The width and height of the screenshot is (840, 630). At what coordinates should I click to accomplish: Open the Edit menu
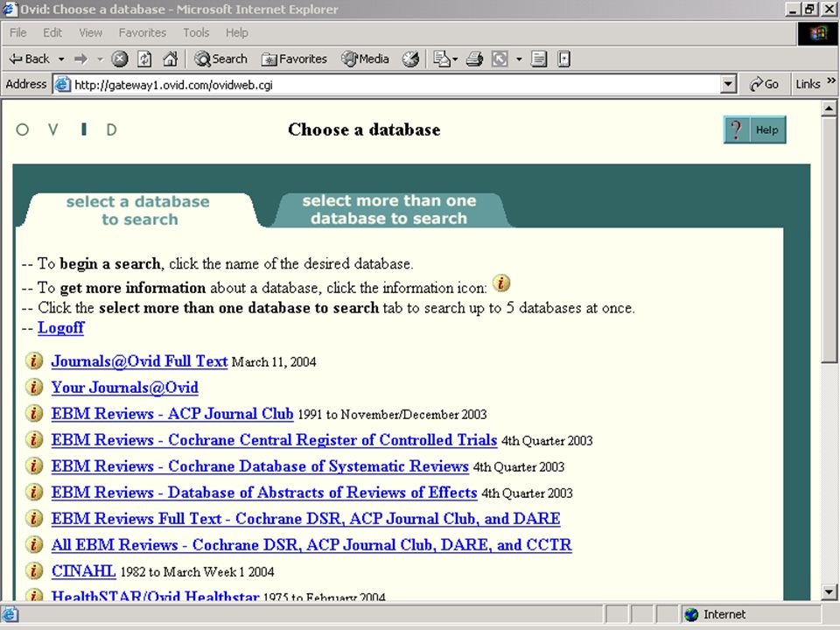(x=52, y=32)
